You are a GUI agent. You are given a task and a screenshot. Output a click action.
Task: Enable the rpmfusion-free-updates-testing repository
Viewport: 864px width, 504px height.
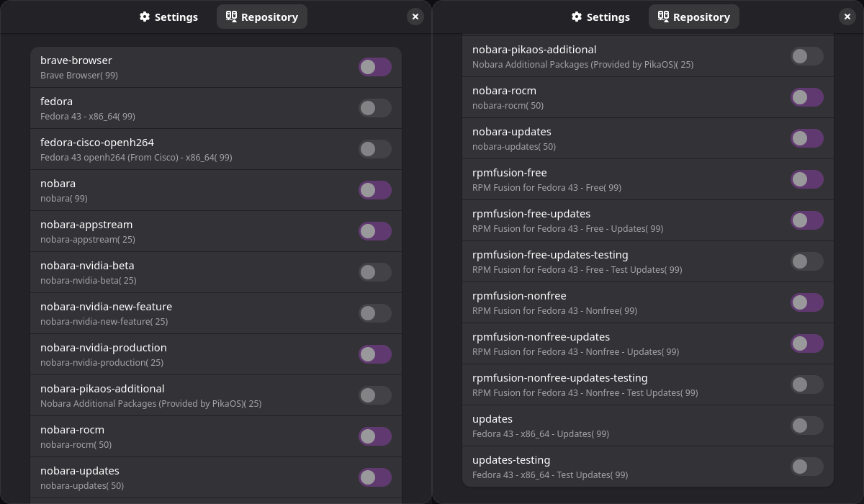pos(807,261)
